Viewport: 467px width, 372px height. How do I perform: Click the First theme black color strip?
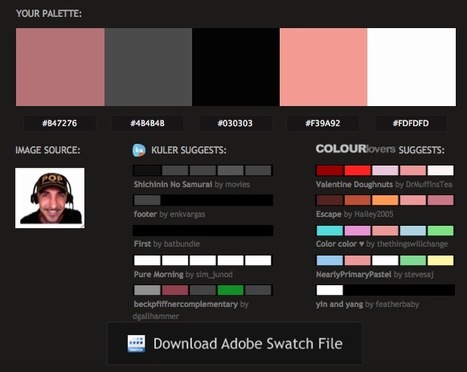pyautogui.click(x=203, y=230)
